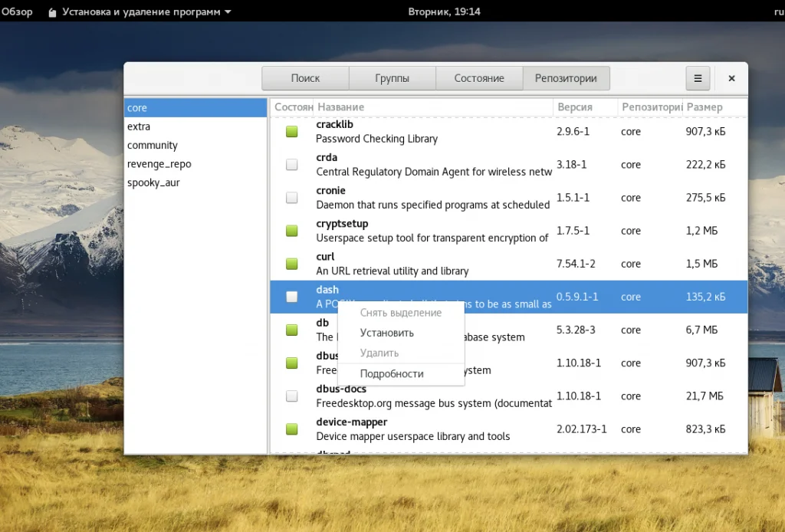Click the green status icon for device-mapper
785x532 pixels.
[291, 429]
